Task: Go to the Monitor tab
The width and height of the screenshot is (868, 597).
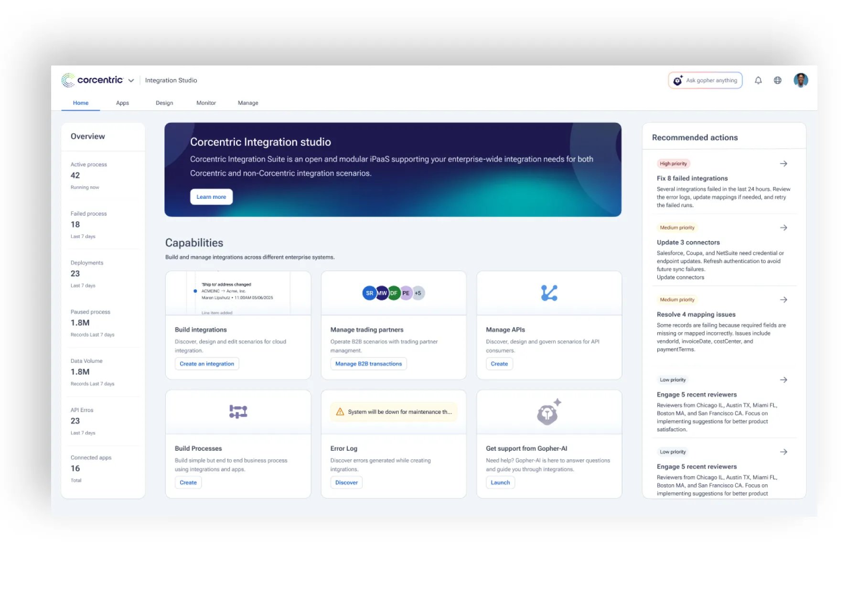Action: pyautogui.click(x=206, y=103)
